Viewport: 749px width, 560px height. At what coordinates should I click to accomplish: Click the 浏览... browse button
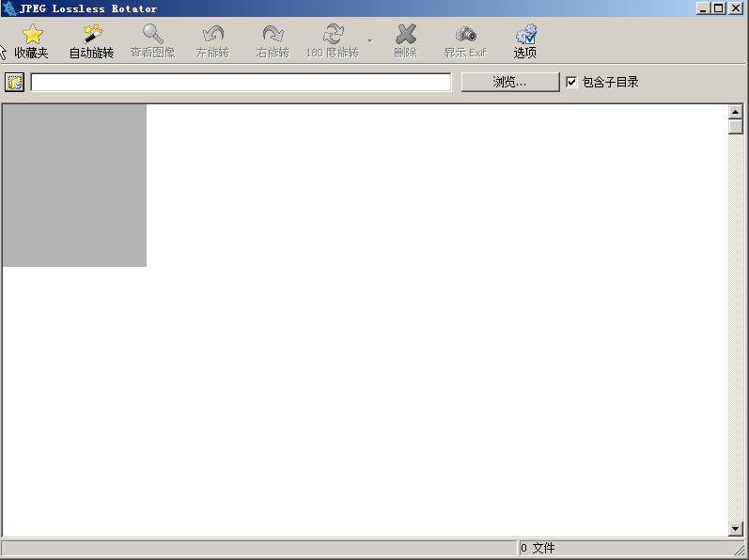[510, 82]
